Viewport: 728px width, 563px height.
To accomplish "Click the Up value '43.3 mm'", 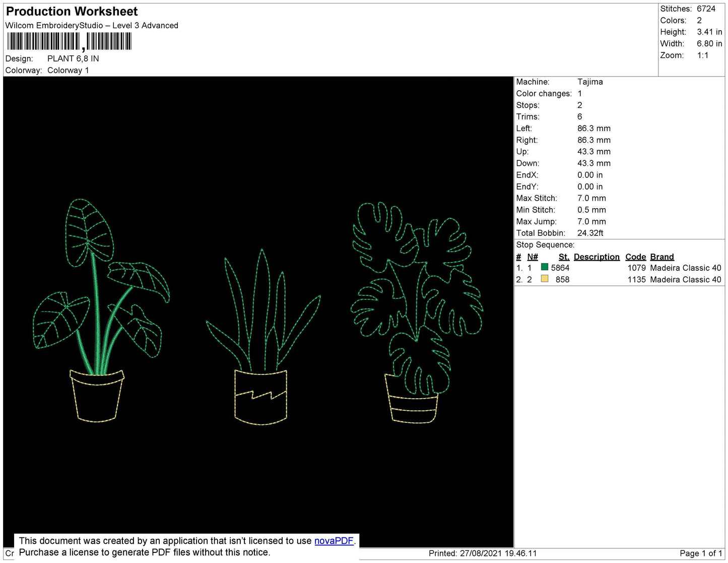I will [594, 151].
